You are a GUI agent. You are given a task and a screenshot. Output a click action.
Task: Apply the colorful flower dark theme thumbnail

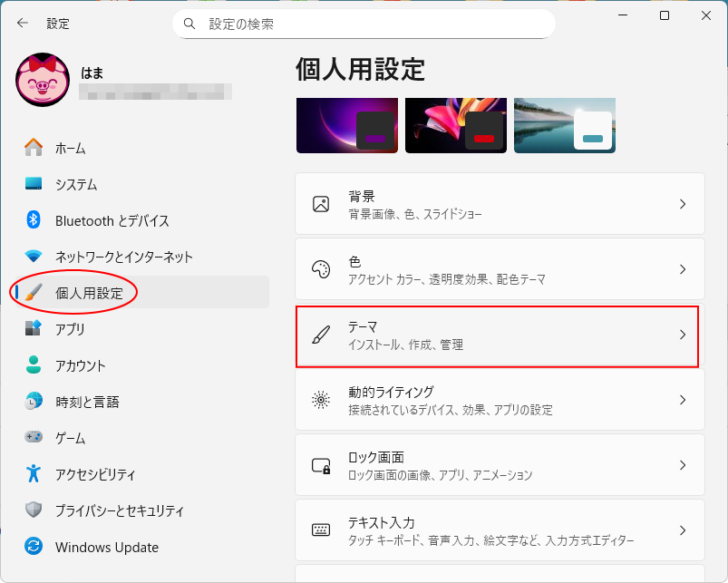point(456,125)
